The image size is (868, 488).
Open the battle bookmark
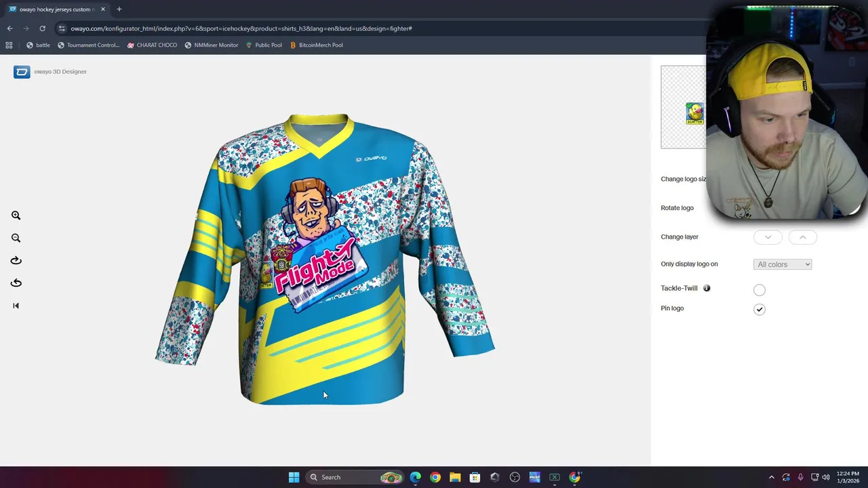point(38,45)
